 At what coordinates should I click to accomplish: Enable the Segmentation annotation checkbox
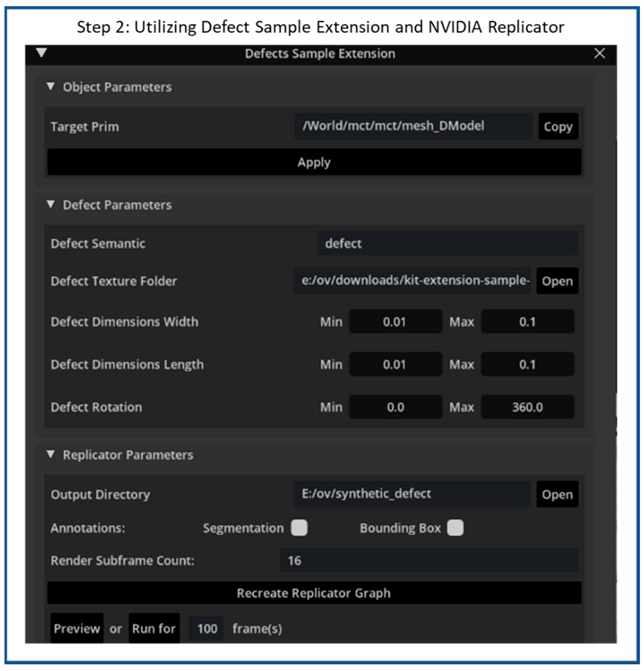click(299, 528)
